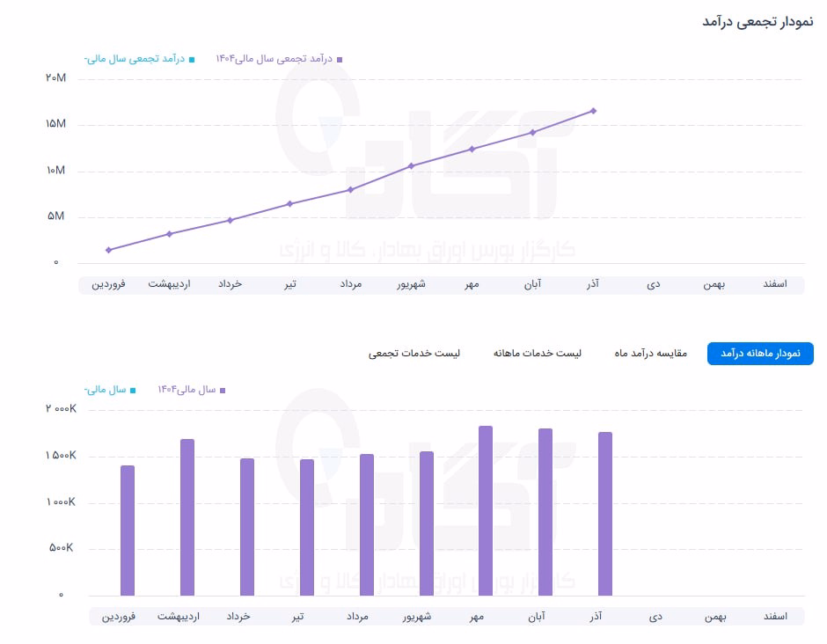Click فروردین label under the monthly bar chart
This screenshot has width=827, height=644.
click(x=119, y=617)
